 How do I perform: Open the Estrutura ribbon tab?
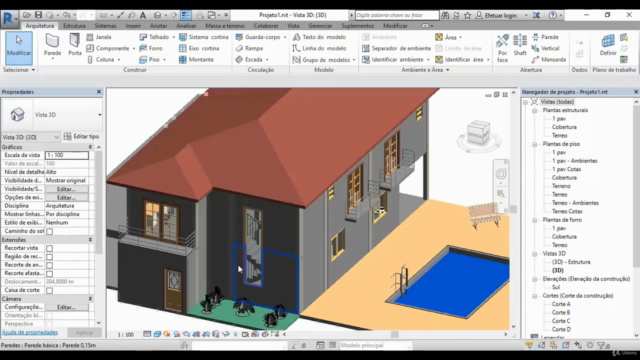point(74,26)
